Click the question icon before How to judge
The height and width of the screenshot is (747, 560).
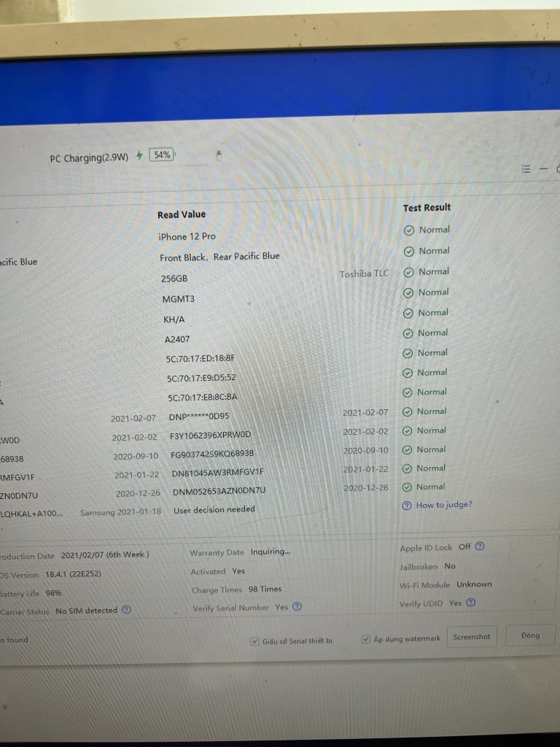coord(407,506)
